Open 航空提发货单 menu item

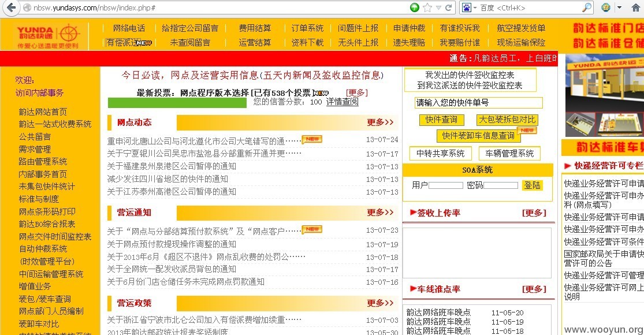click(521, 28)
